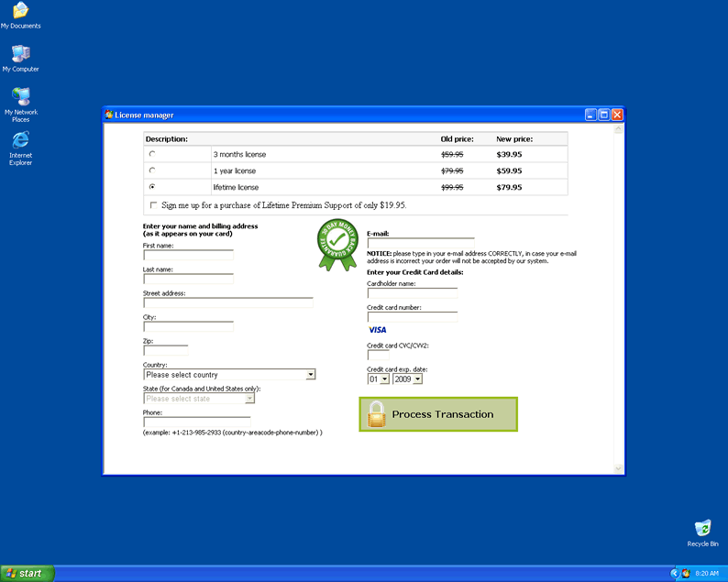Open the My Computer desktop icon
Screen dimensions: 728x582
(20, 54)
